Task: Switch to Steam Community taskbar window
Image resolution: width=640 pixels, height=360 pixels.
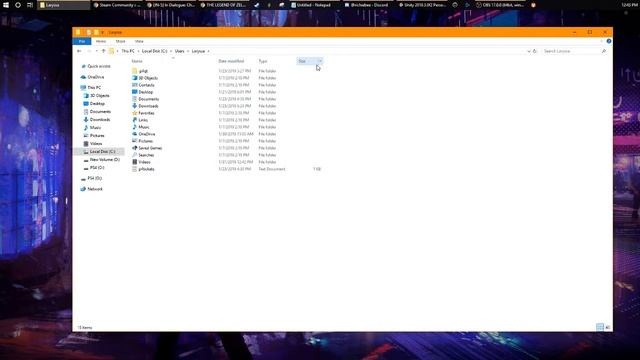Action: point(117,5)
